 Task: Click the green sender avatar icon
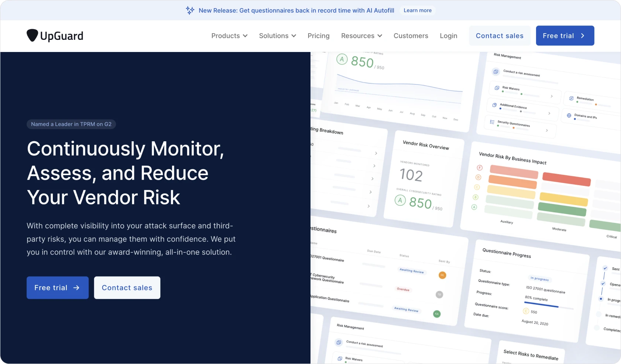437,314
